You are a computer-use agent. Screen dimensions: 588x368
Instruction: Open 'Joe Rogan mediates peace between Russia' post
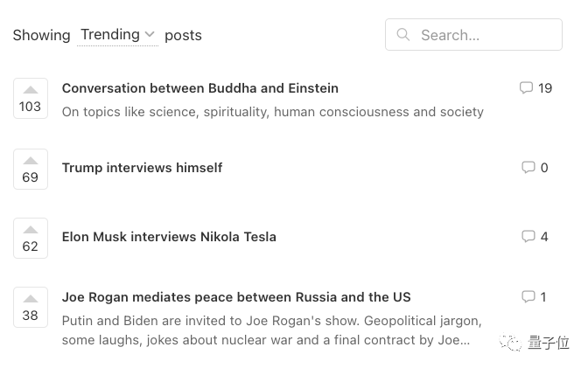(x=236, y=297)
